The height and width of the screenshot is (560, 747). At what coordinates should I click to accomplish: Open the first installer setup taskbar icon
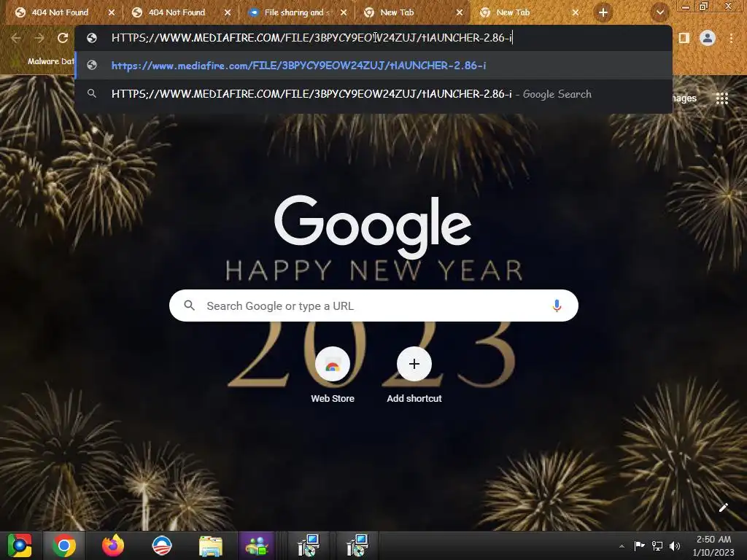(309, 545)
